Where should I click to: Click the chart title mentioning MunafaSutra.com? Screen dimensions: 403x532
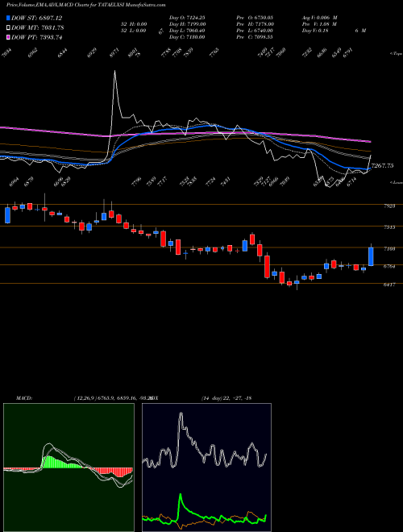point(85,5)
